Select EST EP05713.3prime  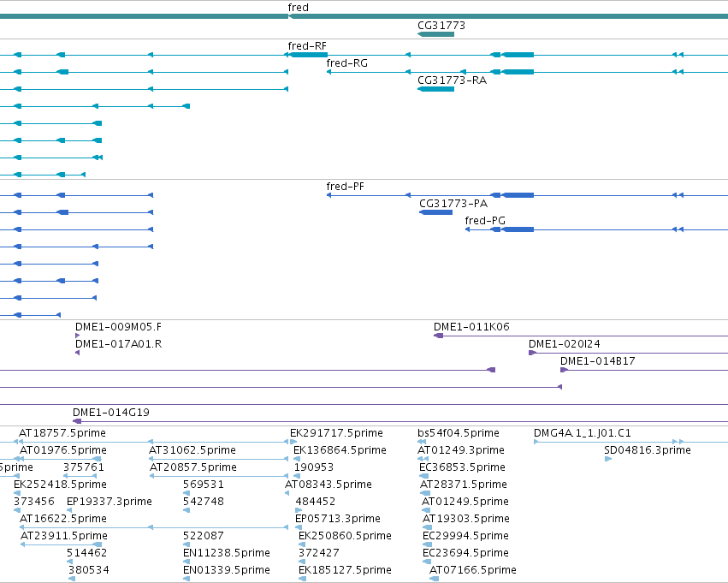click(x=338, y=519)
